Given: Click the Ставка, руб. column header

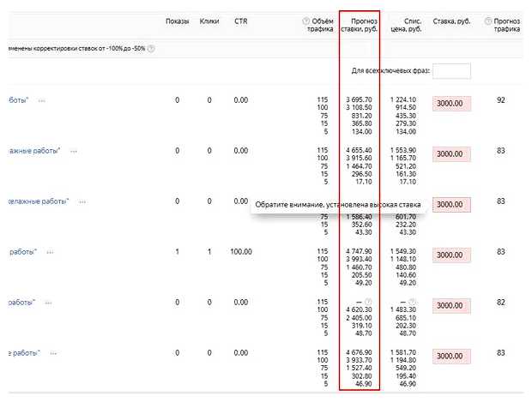Looking at the screenshot, I should tap(451, 21).
